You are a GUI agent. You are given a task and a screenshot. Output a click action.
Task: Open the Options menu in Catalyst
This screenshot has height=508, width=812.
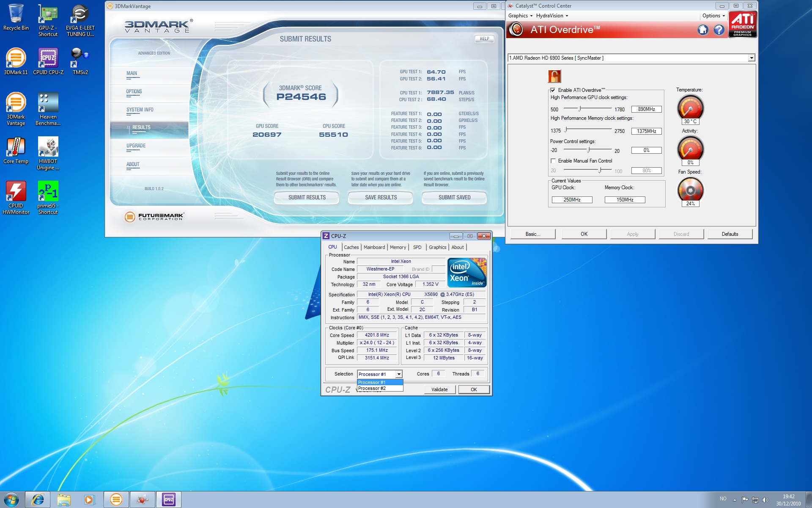click(x=714, y=16)
